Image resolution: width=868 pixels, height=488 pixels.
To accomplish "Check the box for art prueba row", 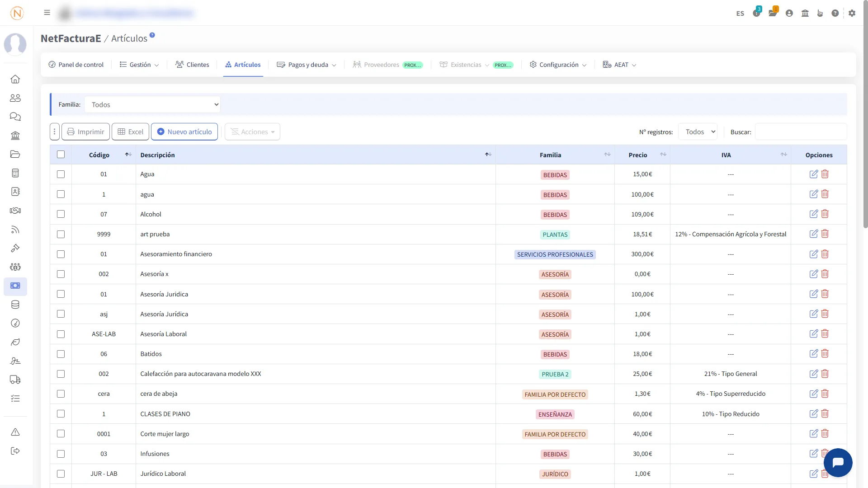I will point(61,234).
